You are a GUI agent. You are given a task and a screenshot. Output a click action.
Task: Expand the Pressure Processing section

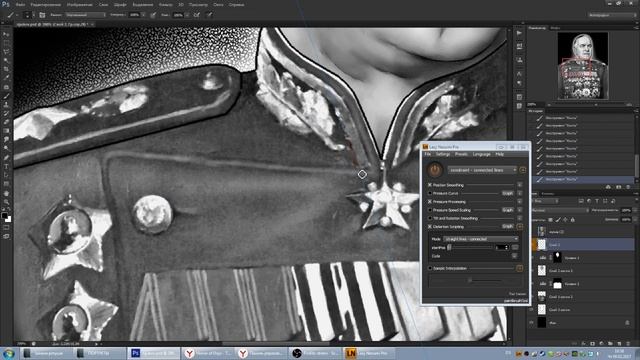520,202
